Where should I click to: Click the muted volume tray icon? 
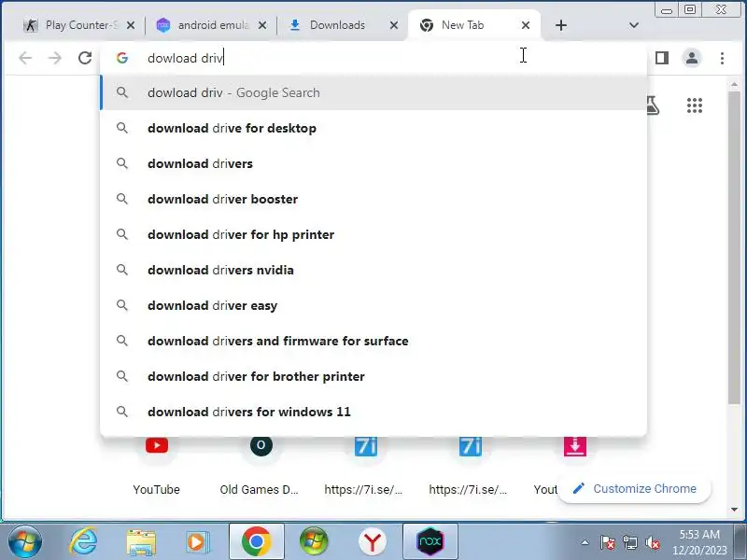(x=653, y=542)
